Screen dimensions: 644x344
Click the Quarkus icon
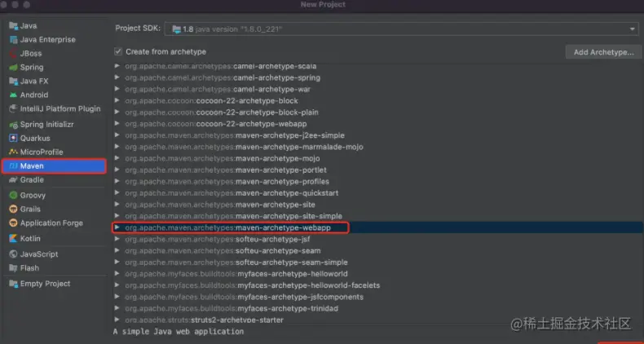13,139
